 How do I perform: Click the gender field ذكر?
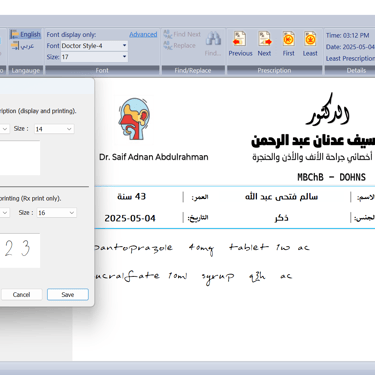[x=282, y=218]
